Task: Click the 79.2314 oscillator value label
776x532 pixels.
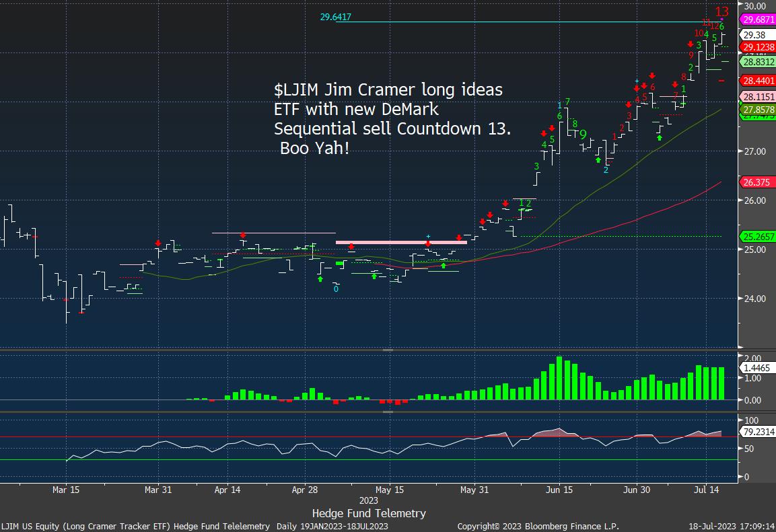Action: click(758, 432)
